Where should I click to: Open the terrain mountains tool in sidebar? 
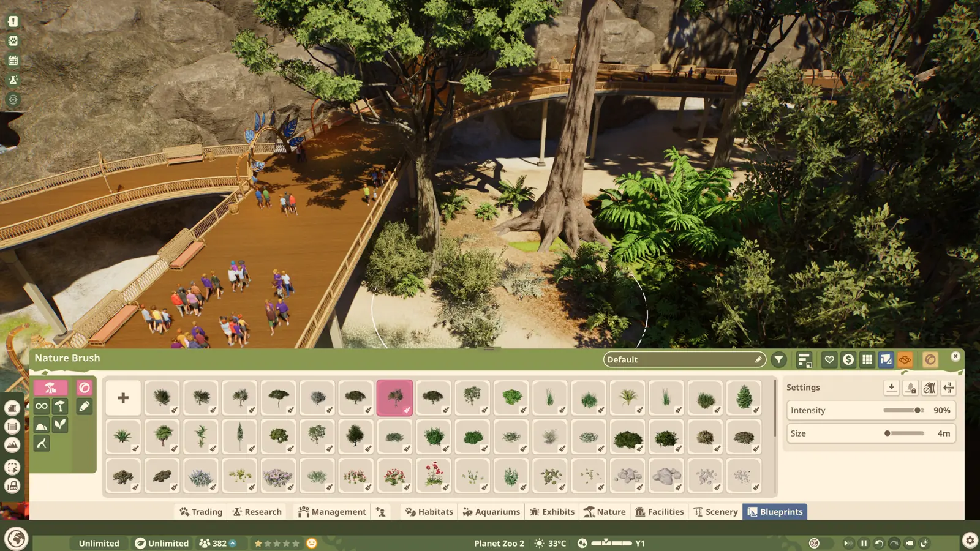pos(12,445)
